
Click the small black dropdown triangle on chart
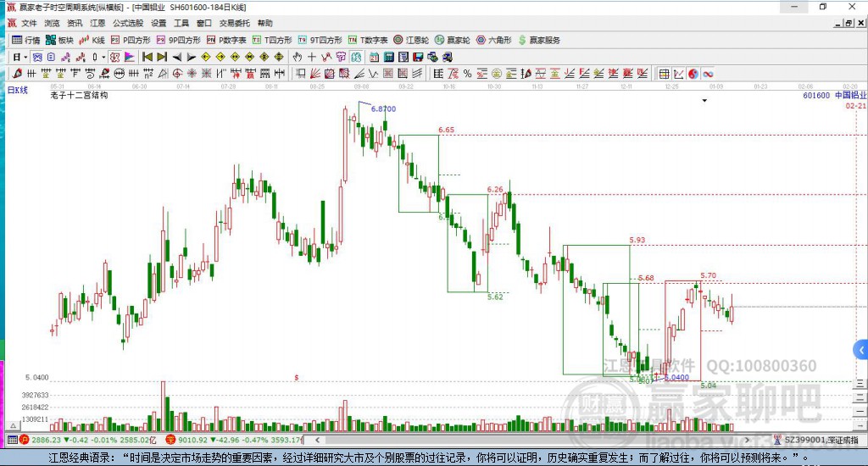[704, 101]
